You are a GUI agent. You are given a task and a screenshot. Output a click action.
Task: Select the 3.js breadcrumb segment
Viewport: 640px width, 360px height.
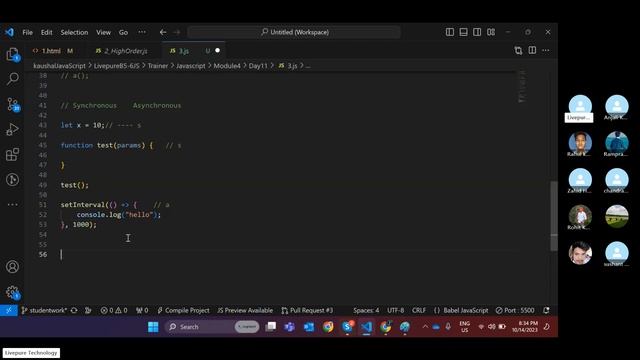coord(288,66)
